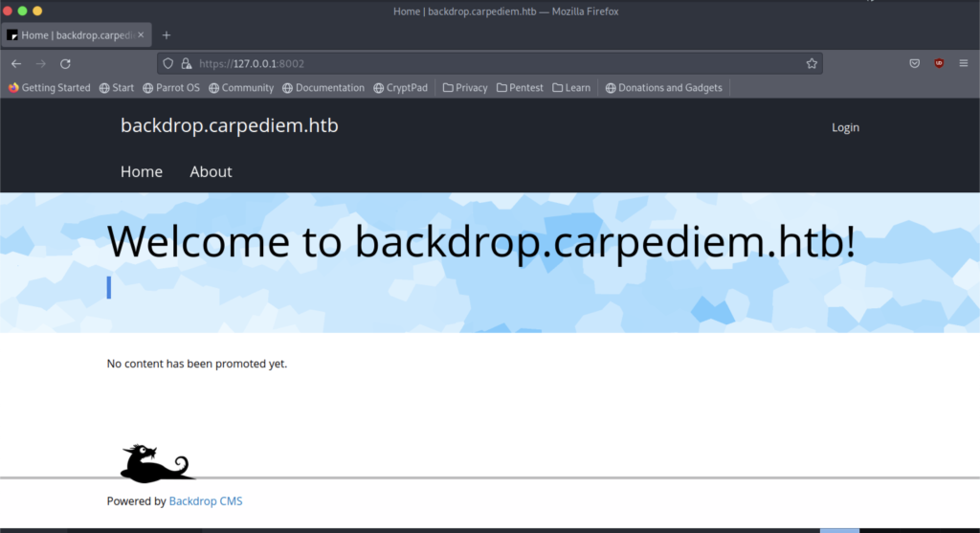Open the uBlock Origin extension icon
Image resolution: width=980 pixels, height=533 pixels.
940,63
